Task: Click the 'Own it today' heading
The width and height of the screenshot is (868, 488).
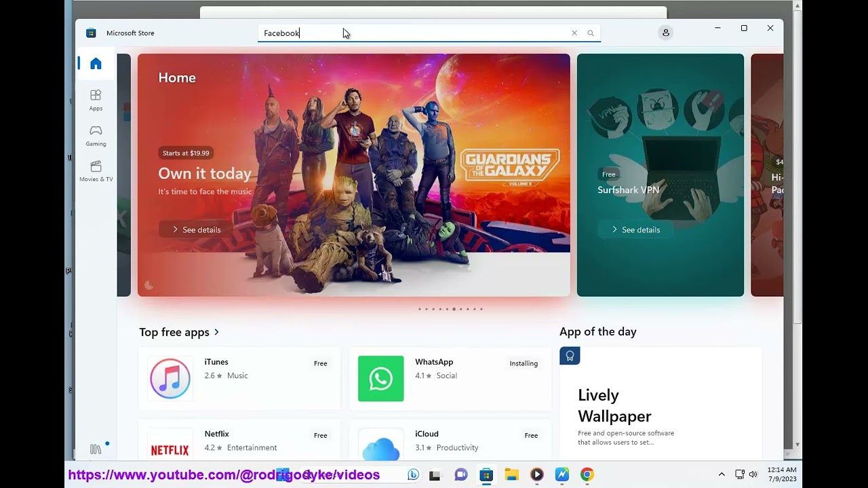Action: click(x=205, y=174)
